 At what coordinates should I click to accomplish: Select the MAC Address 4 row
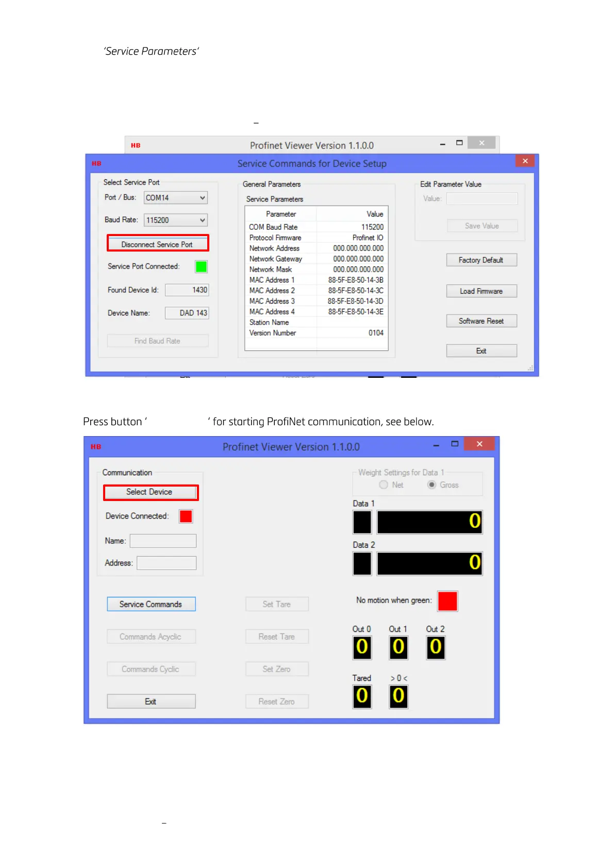click(316, 311)
